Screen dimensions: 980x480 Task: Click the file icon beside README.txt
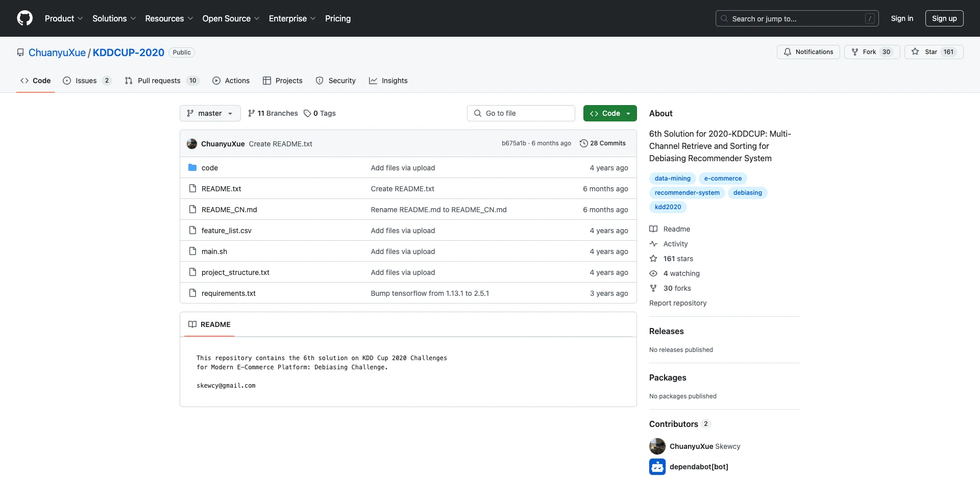point(192,188)
